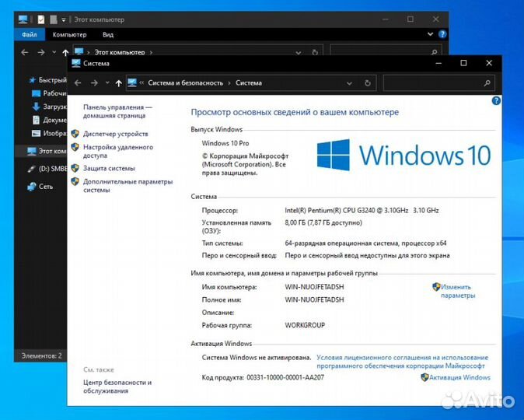The image size is (524, 420).
Task: Open Настройка удаленного доступа link
Action: click(x=117, y=151)
